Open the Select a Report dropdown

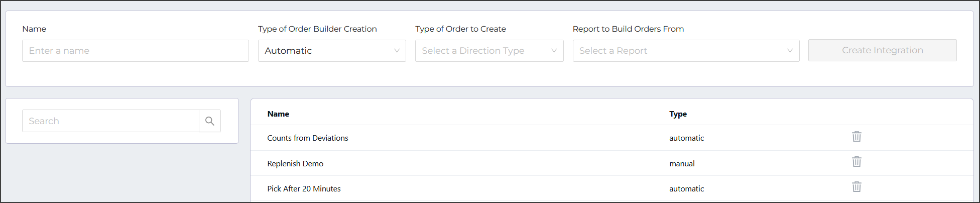pyautogui.click(x=686, y=51)
